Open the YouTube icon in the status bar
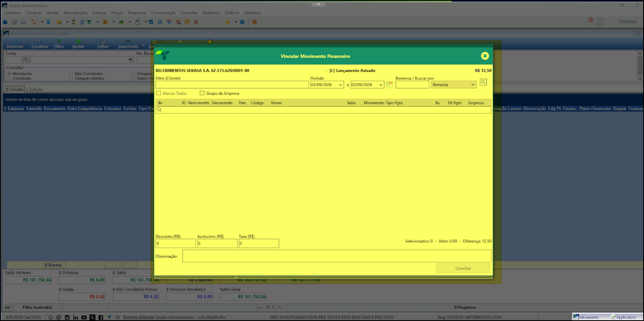The image size is (644, 321). [84, 317]
